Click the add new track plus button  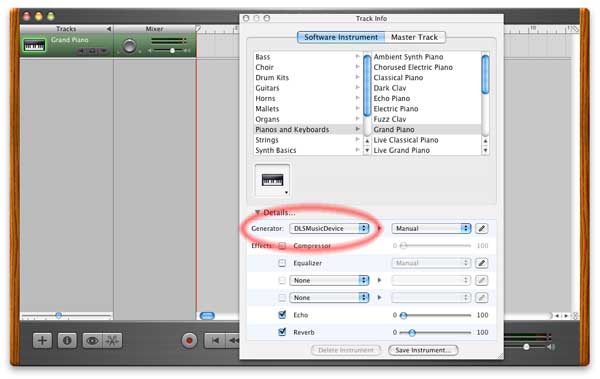42,340
